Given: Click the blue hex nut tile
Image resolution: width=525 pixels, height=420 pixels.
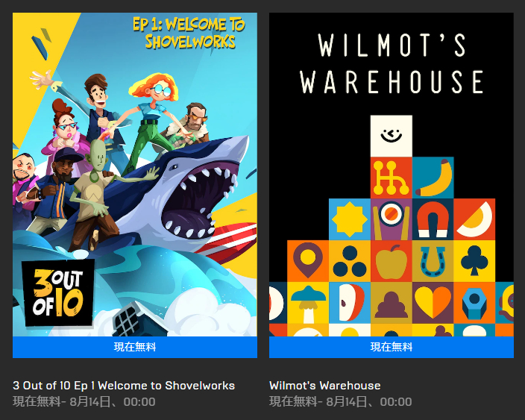Looking at the screenshot, I should coord(474,302).
